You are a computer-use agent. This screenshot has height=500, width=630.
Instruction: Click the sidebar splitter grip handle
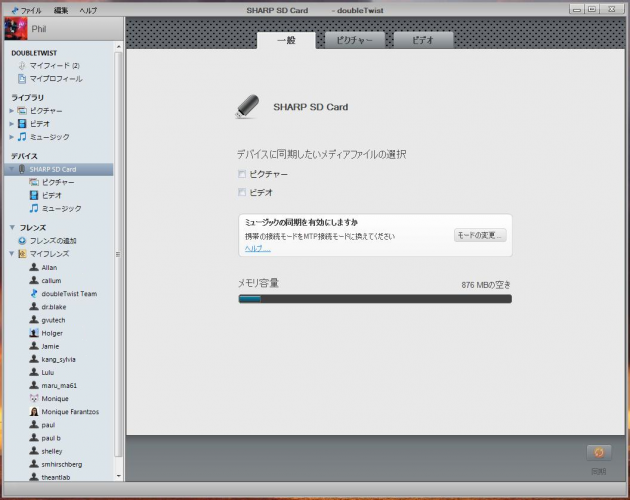[118, 254]
